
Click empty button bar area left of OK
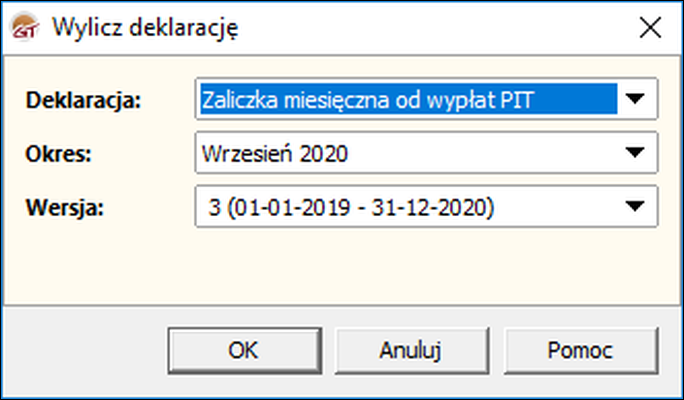coord(90,350)
